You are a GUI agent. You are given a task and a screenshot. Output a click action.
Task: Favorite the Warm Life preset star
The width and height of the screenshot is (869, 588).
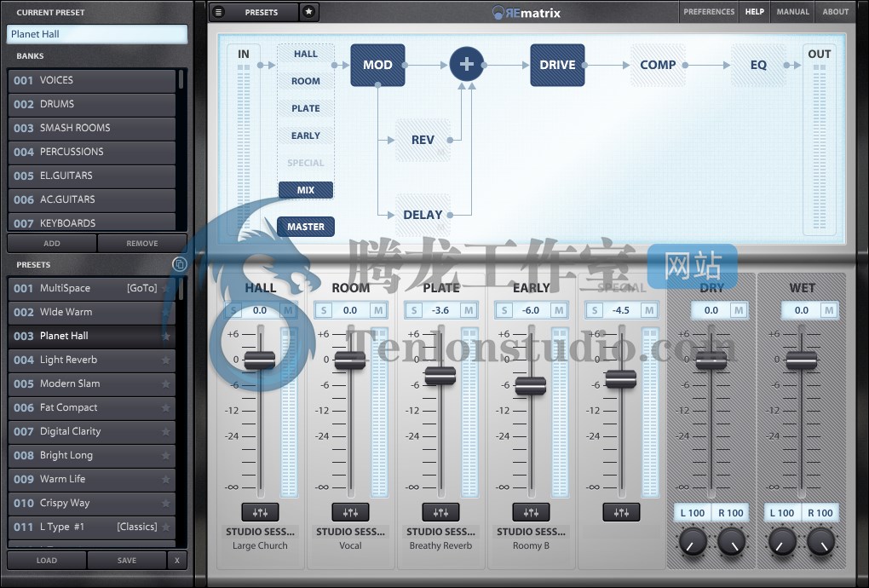(x=166, y=480)
